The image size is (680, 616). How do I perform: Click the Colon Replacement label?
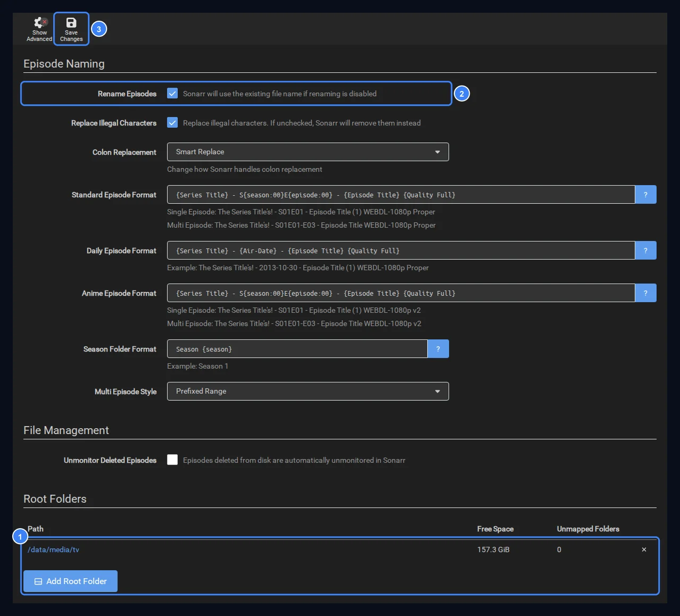(x=125, y=152)
